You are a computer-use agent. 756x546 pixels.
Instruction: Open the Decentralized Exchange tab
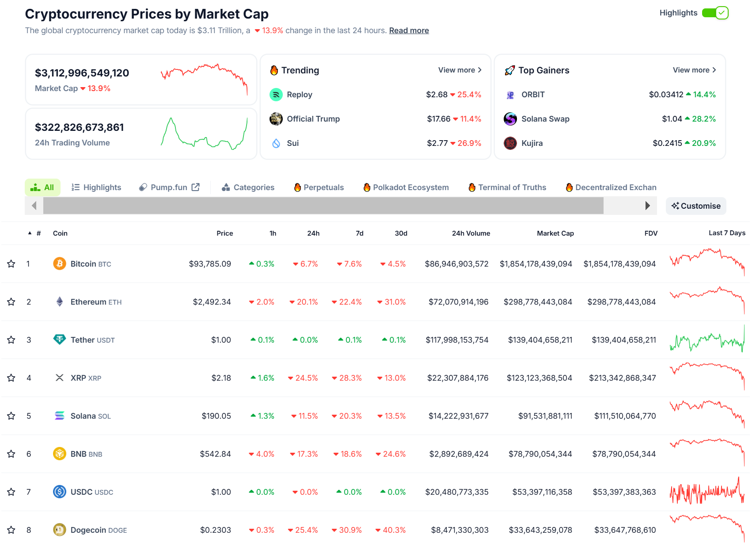click(611, 187)
